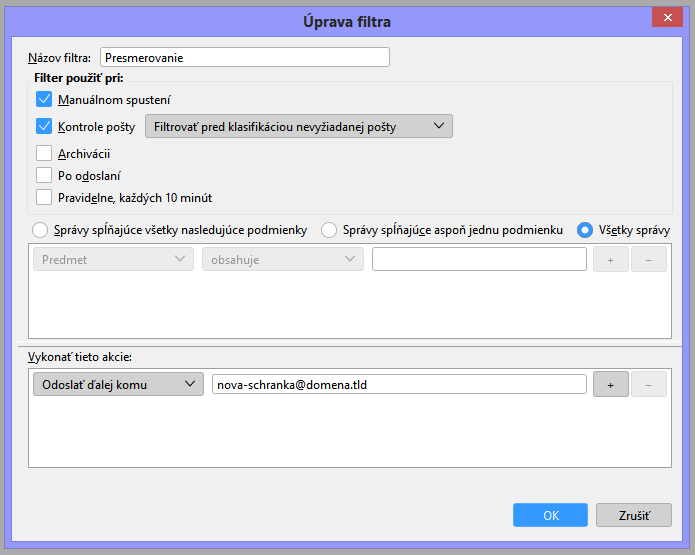This screenshot has width=695, height=555.
Task: Select Správy spĺňajúce všetky nasledujúce podmienky
Action: coord(40,230)
